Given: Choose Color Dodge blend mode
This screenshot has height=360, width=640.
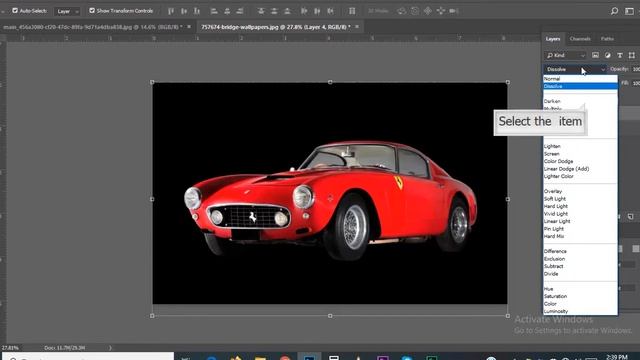Looking at the screenshot, I should click(580, 161).
